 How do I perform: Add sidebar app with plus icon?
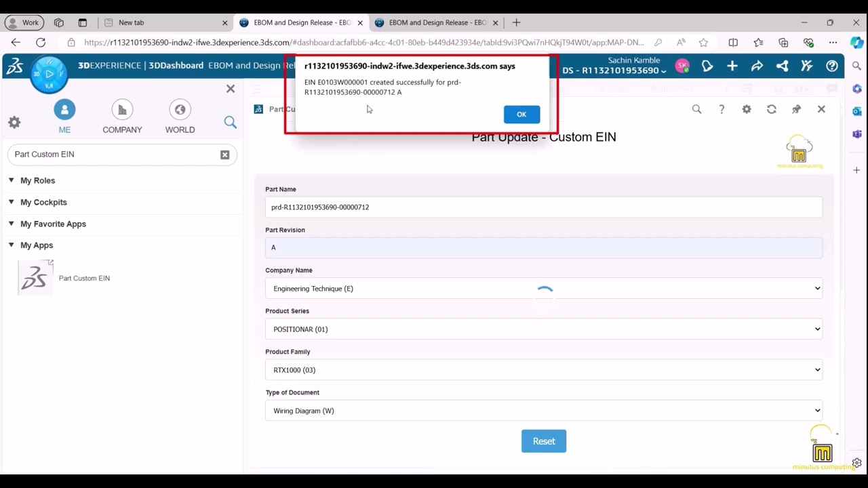coord(857,170)
